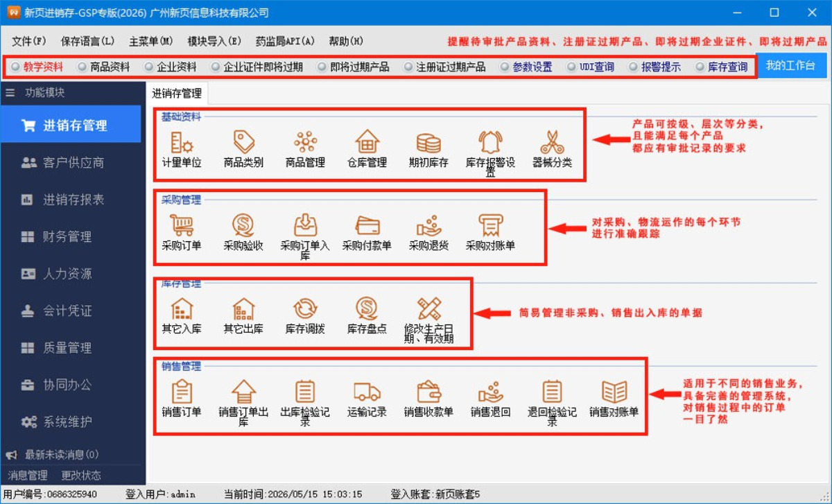This screenshot has height=504, width=832.
Task: Select 财务管理 module in sidebar
Action: (x=71, y=236)
